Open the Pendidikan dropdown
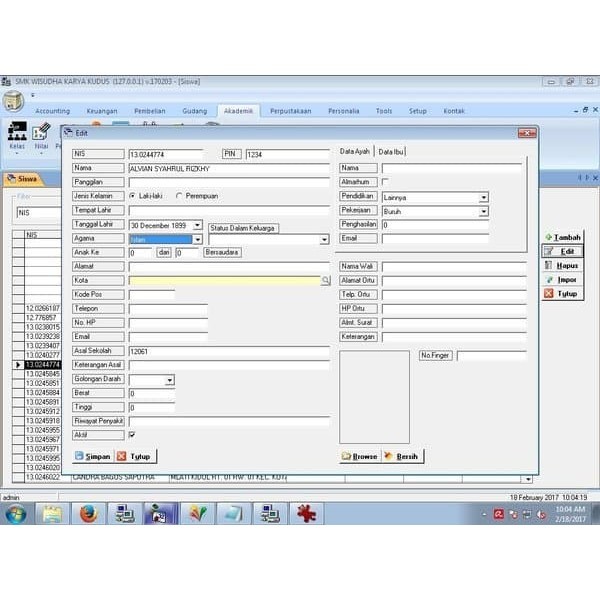Screen dimensions: 600x600 point(484,197)
